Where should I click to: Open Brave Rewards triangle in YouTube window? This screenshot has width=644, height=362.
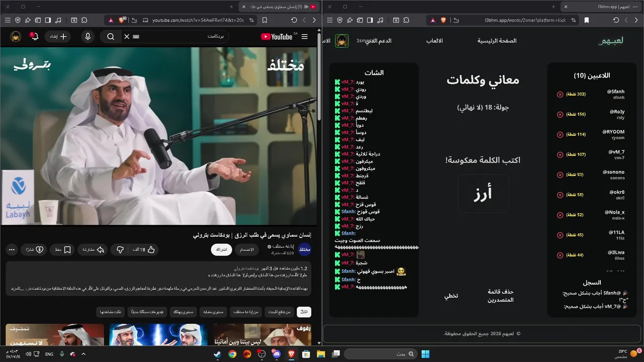(x=110, y=20)
